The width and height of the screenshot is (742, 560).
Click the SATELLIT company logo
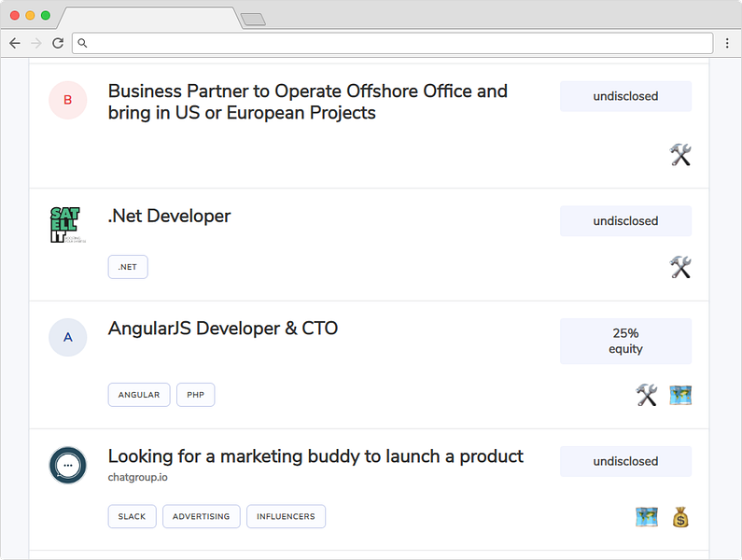point(65,225)
